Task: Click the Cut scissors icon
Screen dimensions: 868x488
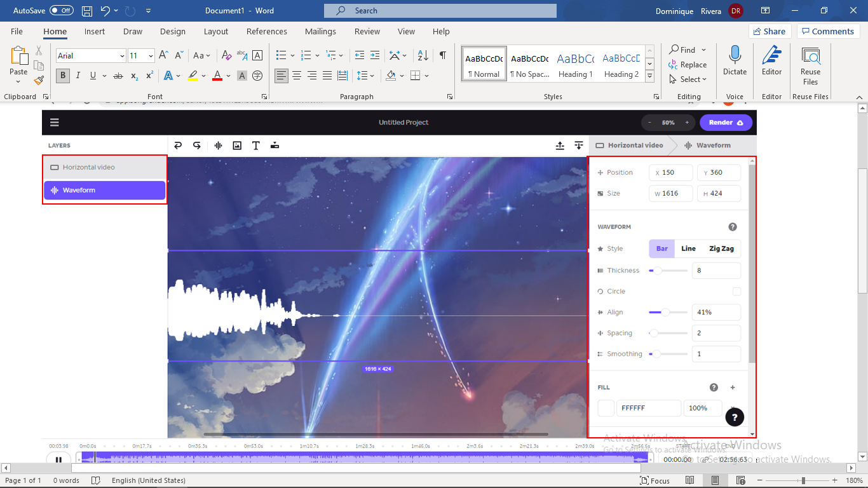Action: (39, 50)
